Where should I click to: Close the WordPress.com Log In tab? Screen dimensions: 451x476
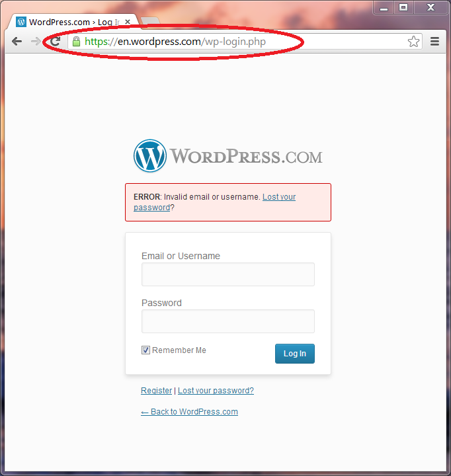[x=128, y=22]
